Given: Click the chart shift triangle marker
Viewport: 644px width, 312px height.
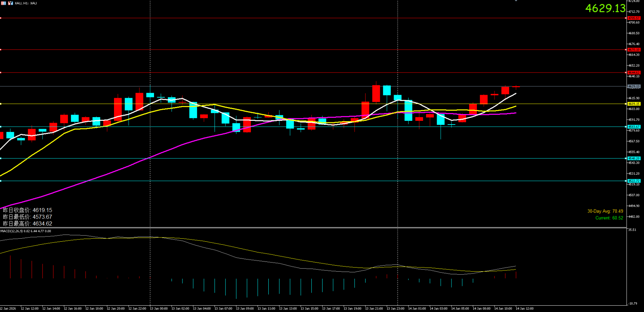Looking at the screenshot, I should click(516, 1).
